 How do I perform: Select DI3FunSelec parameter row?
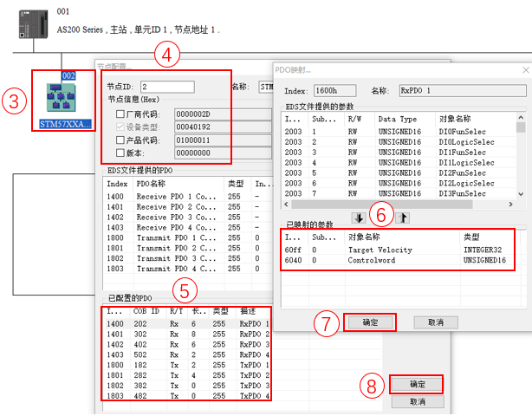[399, 193]
